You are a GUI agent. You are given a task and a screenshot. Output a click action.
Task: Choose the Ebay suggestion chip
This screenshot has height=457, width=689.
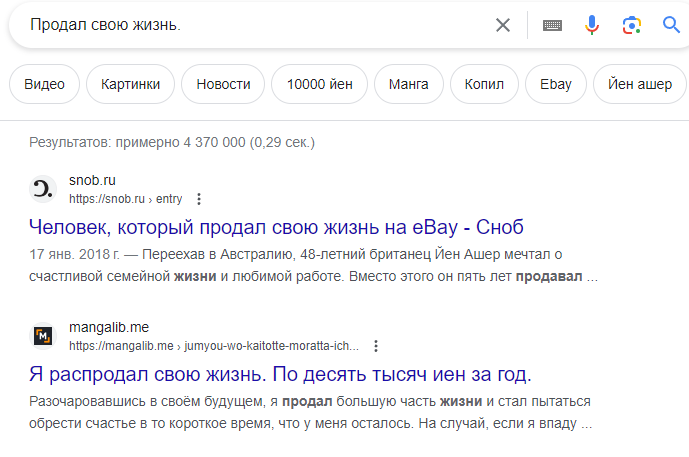[x=555, y=84]
